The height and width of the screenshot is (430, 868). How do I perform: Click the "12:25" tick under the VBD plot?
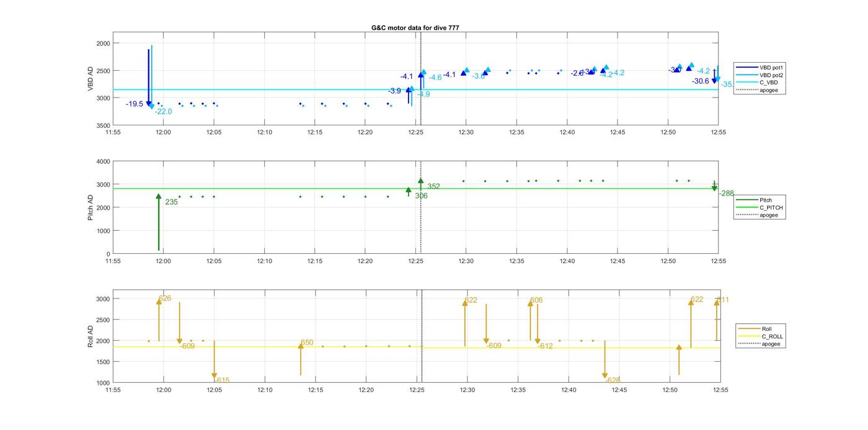click(416, 132)
